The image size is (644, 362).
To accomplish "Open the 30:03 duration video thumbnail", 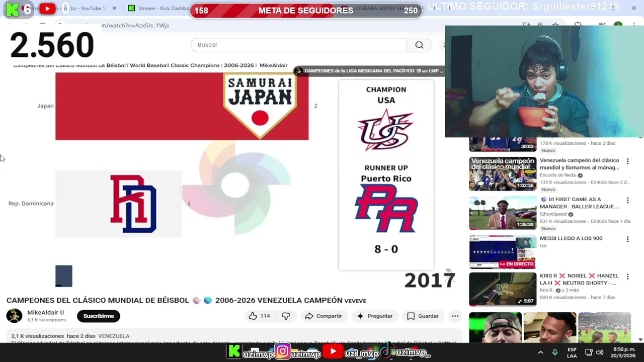I will [x=503, y=144].
